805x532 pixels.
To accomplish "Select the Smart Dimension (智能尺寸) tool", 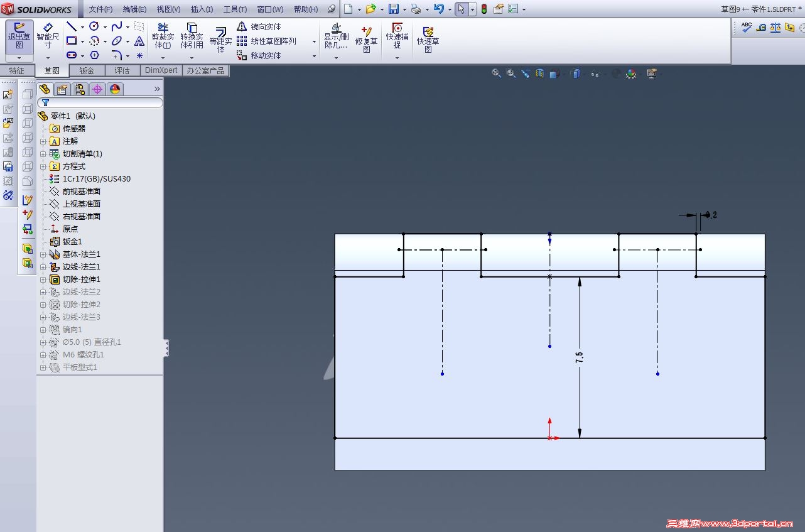I will click(48, 36).
